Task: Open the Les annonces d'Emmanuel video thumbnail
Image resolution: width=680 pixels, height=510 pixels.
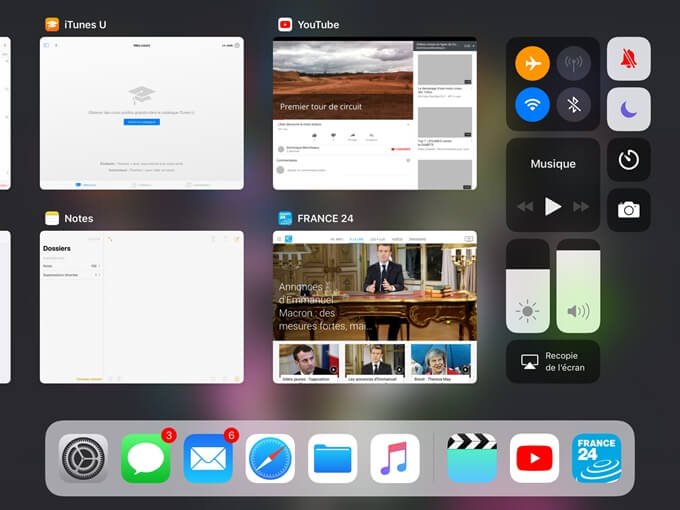Action: [375, 360]
